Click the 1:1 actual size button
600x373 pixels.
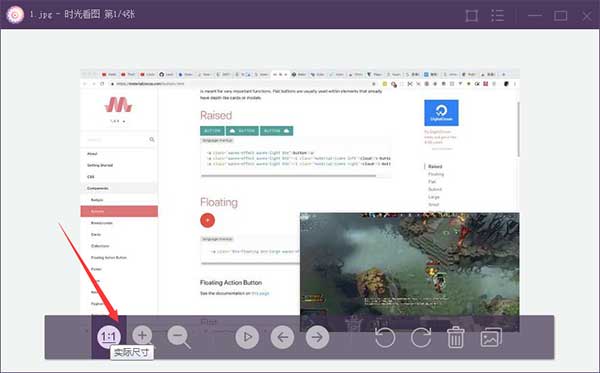109,337
